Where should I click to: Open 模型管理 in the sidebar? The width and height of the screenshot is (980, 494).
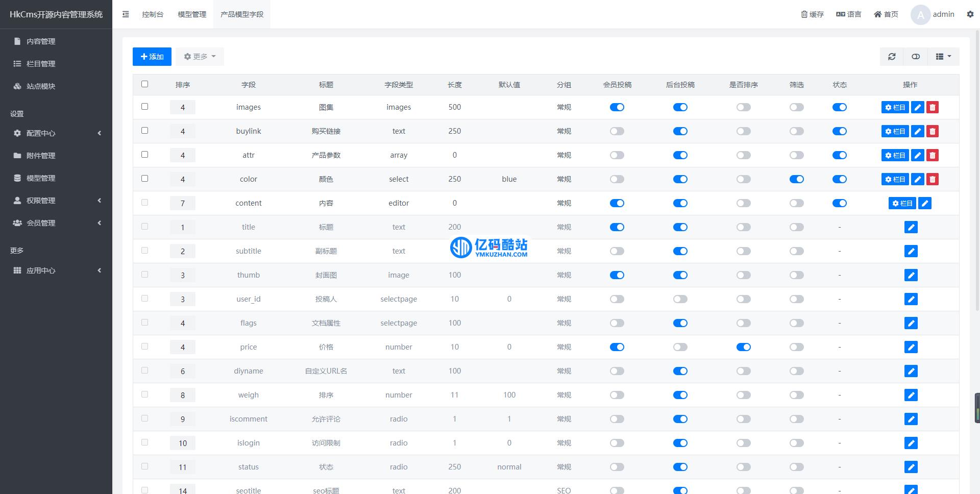point(56,178)
